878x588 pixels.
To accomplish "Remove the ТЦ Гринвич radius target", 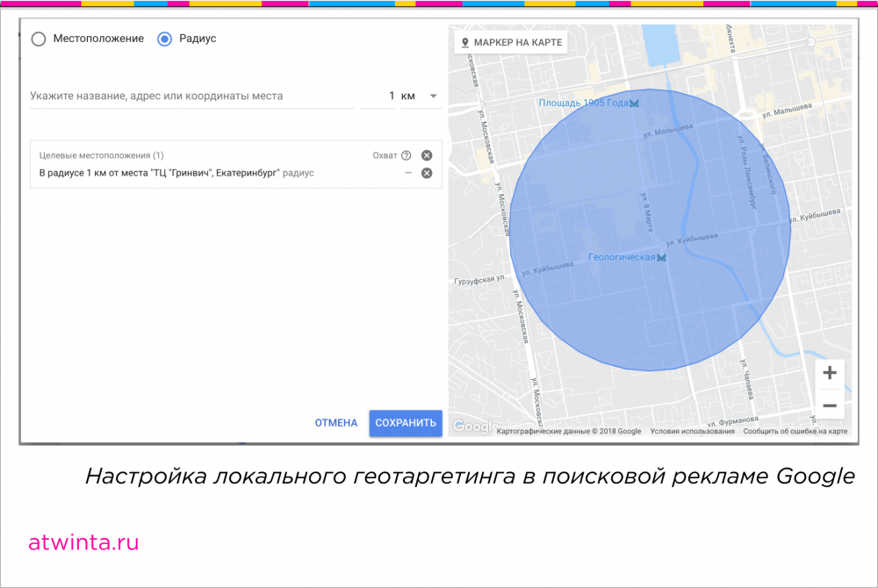I will (x=427, y=173).
